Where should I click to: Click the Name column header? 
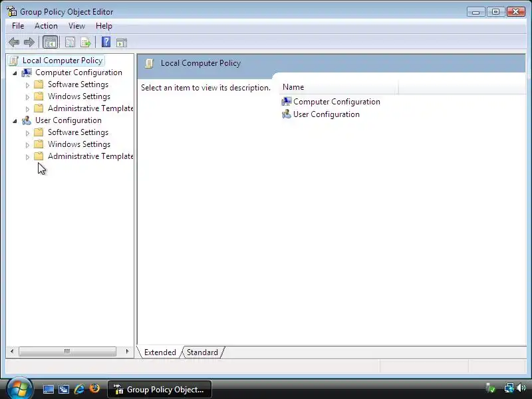(x=338, y=87)
